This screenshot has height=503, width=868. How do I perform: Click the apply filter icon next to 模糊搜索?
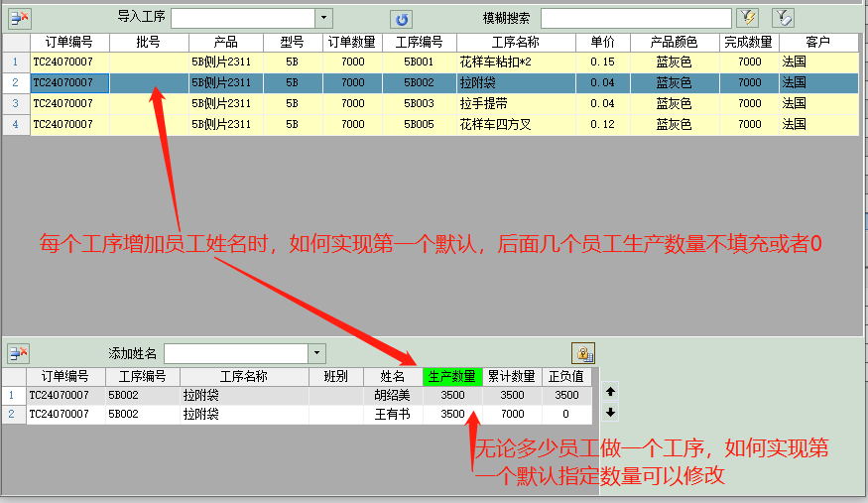[x=747, y=18]
